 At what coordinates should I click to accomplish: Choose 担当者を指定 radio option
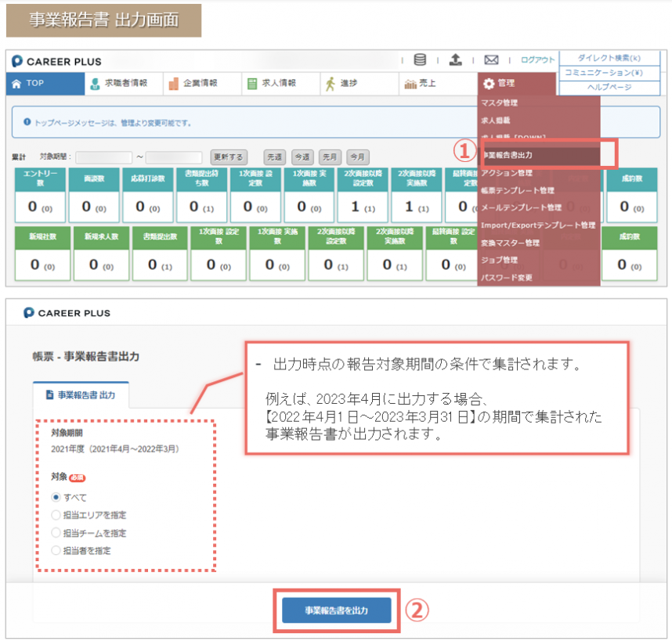pyautogui.click(x=56, y=550)
